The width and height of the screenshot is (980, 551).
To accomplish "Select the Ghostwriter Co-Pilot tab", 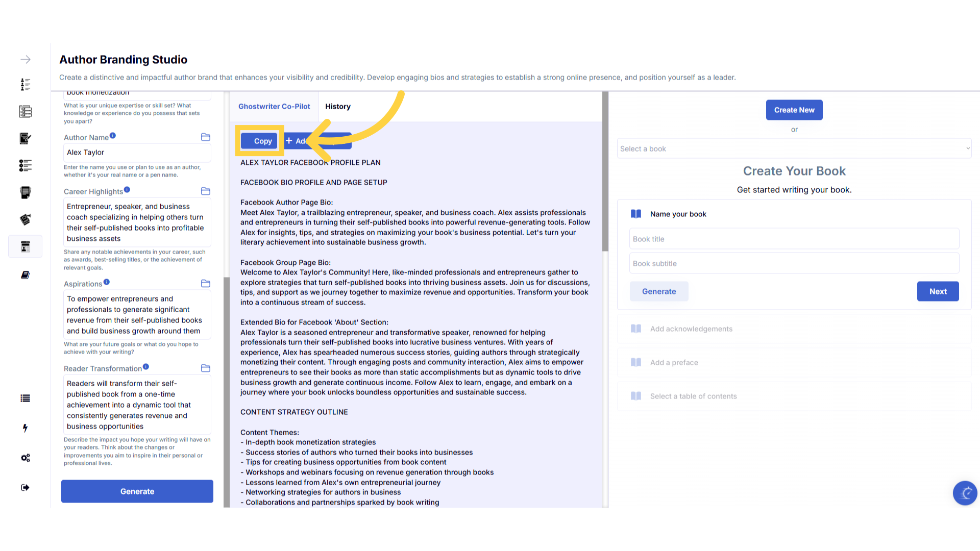I will (x=274, y=107).
